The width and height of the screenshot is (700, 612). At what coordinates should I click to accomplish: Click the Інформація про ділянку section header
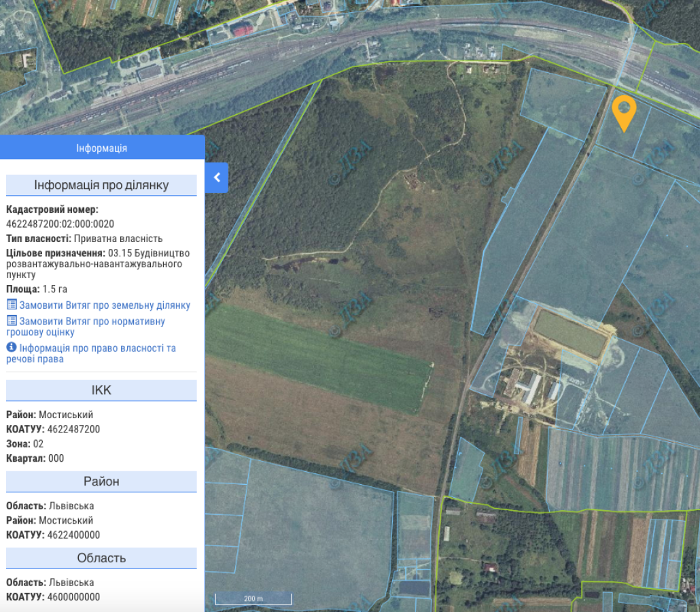pyautogui.click(x=101, y=185)
